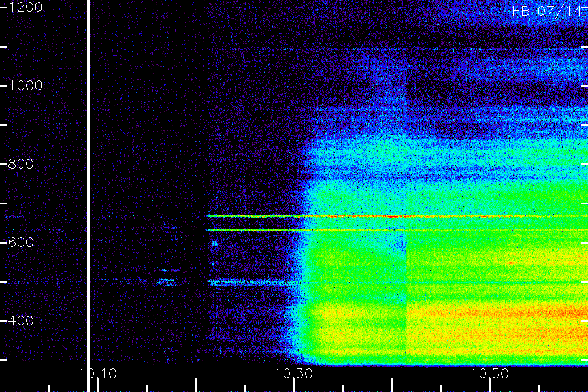Click the 400 frequency axis label

tap(21, 321)
